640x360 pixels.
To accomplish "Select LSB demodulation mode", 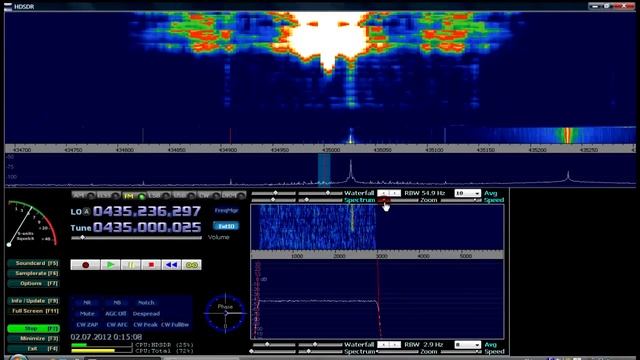I will [x=158, y=196].
